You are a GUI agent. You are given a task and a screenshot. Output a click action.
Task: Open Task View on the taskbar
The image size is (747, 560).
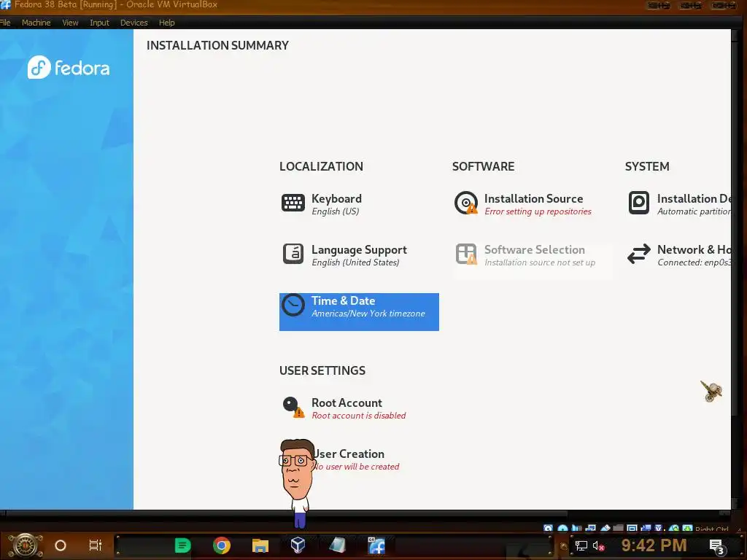[96, 545]
